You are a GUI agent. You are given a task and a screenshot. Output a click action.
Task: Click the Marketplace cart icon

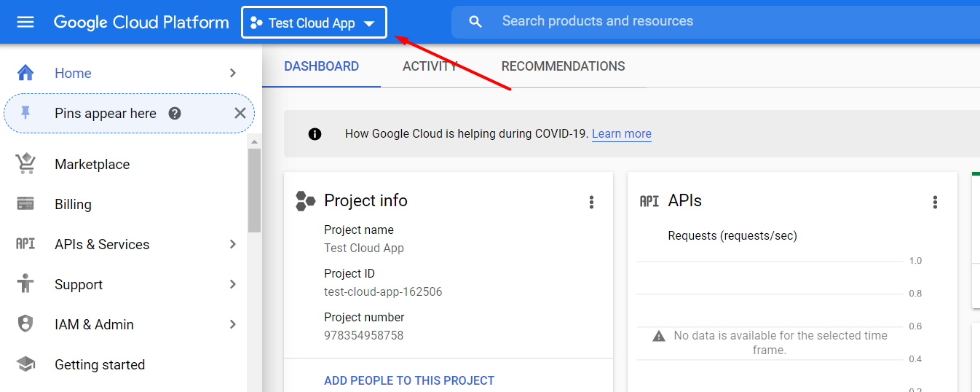click(25, 164)
